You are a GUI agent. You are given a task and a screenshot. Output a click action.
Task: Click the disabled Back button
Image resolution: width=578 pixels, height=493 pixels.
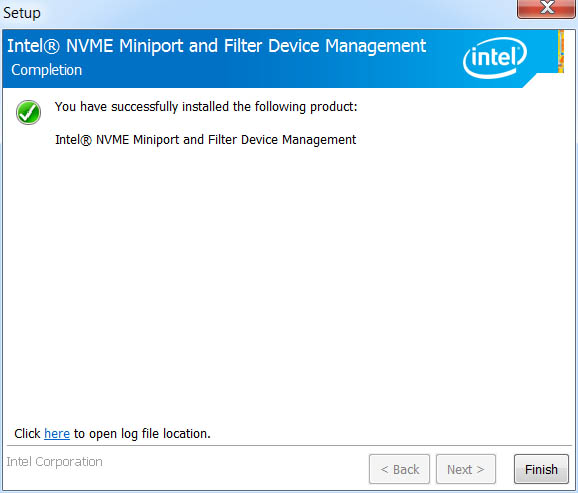399,469
